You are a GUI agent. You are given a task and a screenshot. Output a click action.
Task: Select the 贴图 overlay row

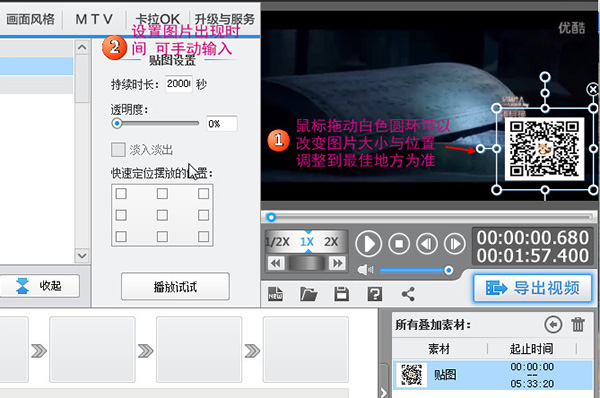click(x=493, y=375)
